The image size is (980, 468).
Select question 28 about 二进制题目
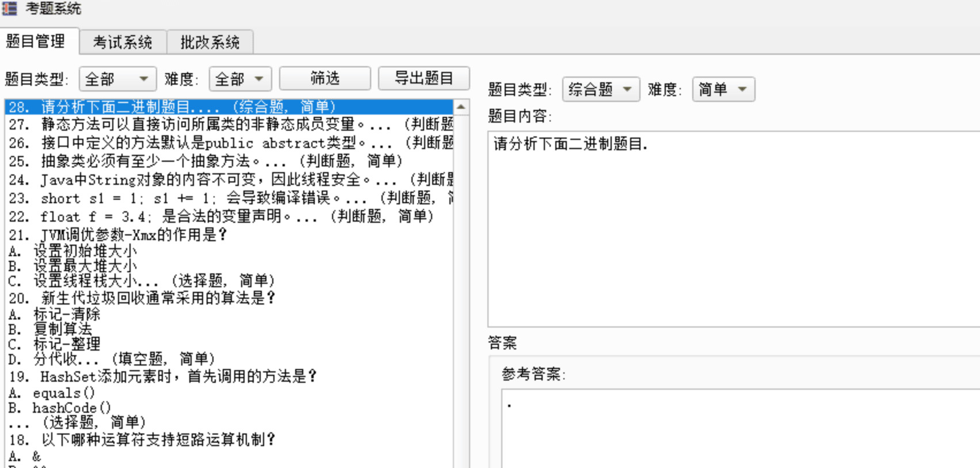click(173, 107)
